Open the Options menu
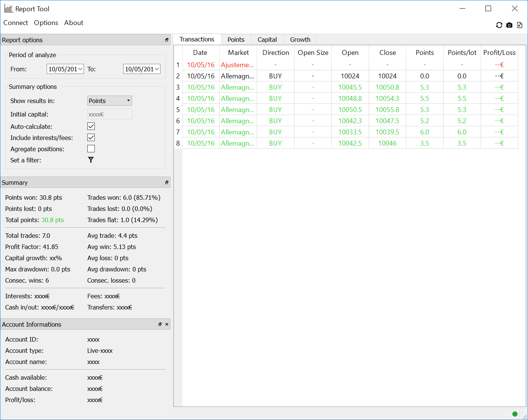This screenshot has width=528, height=420. click(x=46, y=23)
